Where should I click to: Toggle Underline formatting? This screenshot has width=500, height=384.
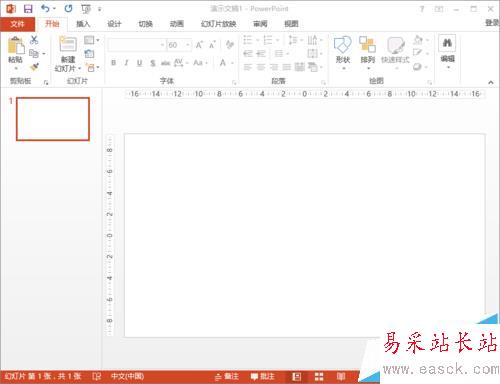coord(139,63)
